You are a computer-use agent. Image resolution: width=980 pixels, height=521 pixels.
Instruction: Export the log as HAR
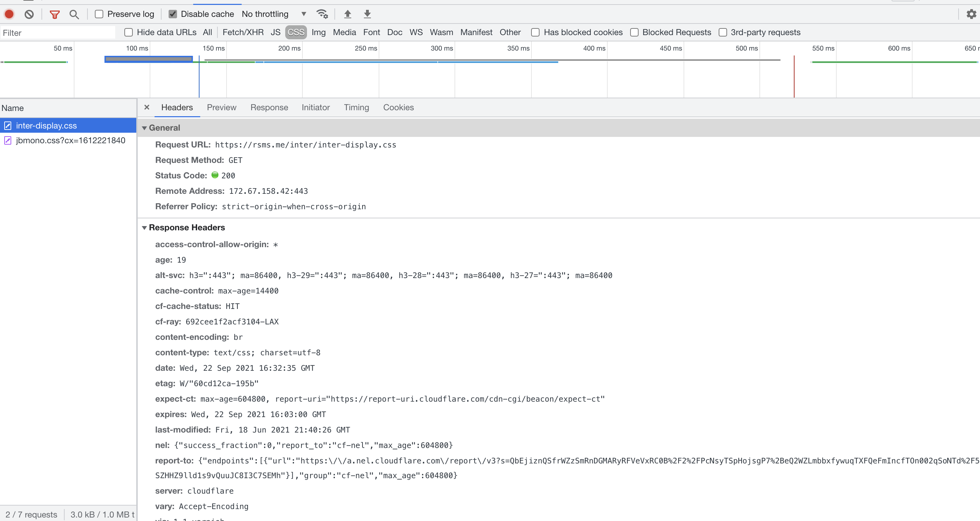367,14
